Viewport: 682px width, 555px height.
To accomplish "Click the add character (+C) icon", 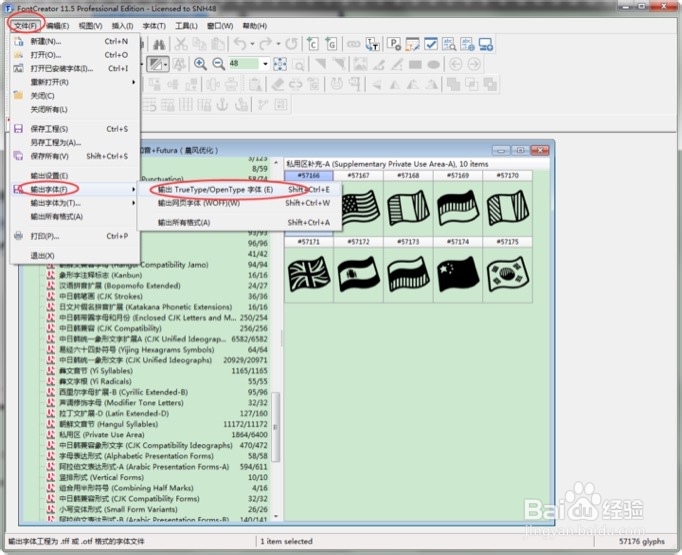I will [x=312, y=44].
